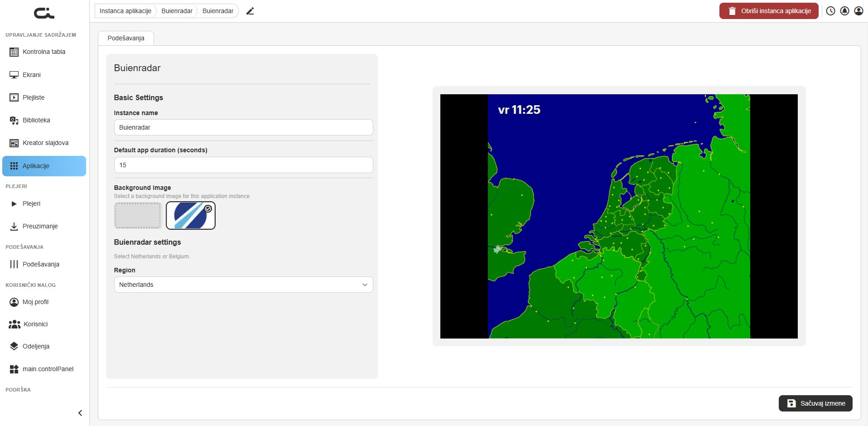The image size is (868, 426).
Task: Open the notifications bell icon
Action: [844, 11]
